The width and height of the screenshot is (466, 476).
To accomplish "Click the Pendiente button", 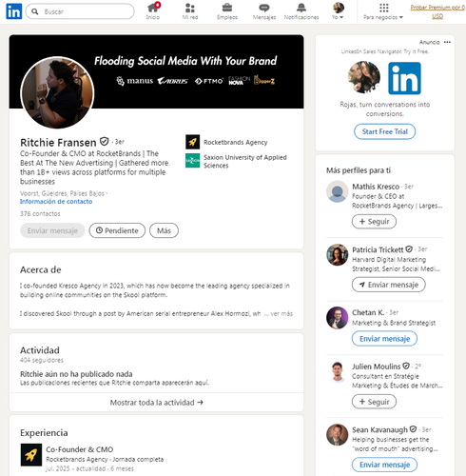I will click(x=117, y=230).
